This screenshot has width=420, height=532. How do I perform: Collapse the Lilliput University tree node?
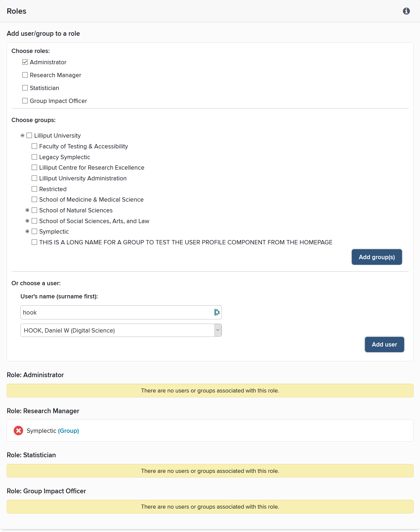23,135
